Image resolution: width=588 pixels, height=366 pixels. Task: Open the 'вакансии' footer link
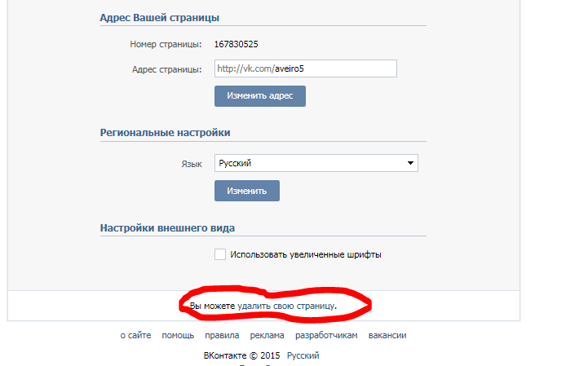click(387, 335)
